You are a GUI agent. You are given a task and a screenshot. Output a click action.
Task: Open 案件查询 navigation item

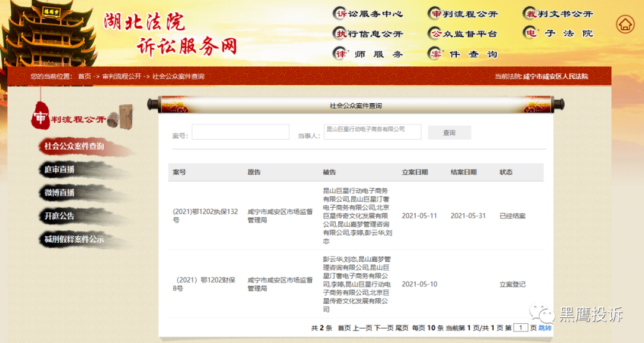(463, 54)
